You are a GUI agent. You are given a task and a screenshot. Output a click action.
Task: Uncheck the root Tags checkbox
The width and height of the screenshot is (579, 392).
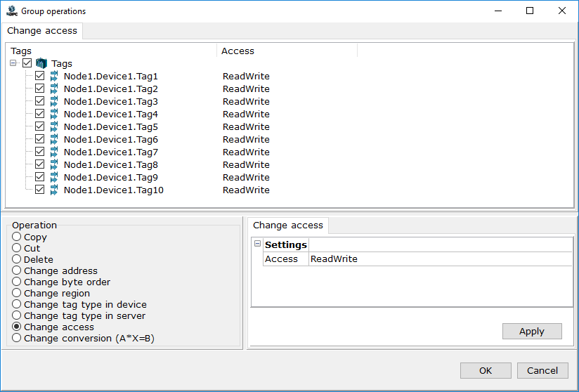(27, 63)
